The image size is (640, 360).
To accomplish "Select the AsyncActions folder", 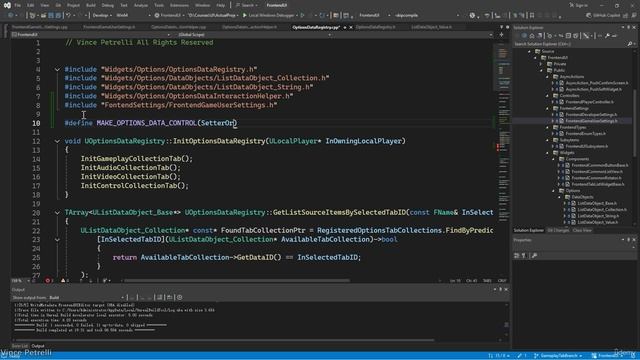I will click(571, 77).
